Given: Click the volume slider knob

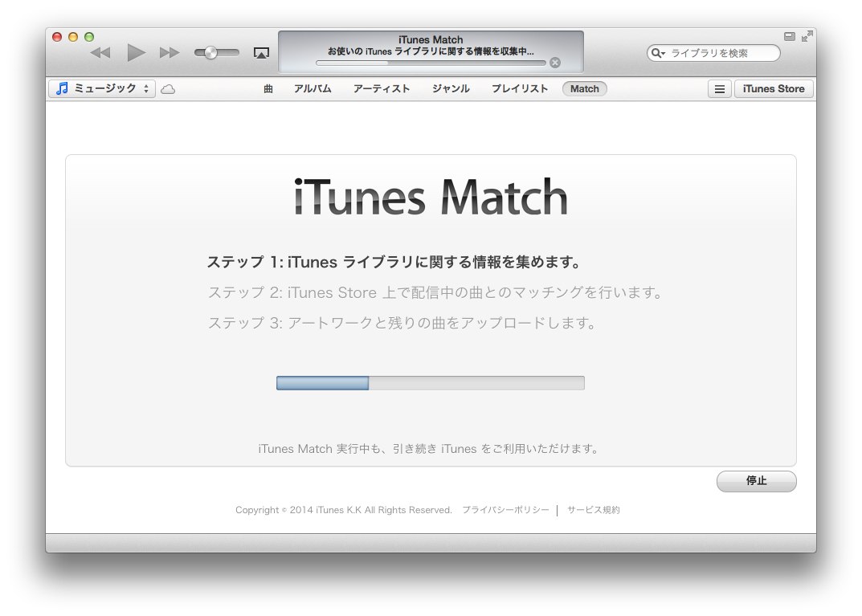Looking at the screenshot, I should pyautogui.click(x=210, y=53).
